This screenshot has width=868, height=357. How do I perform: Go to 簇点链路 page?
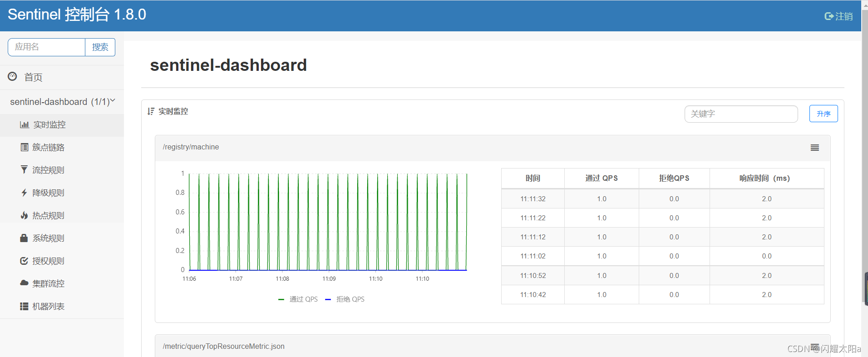click(62, 148)
